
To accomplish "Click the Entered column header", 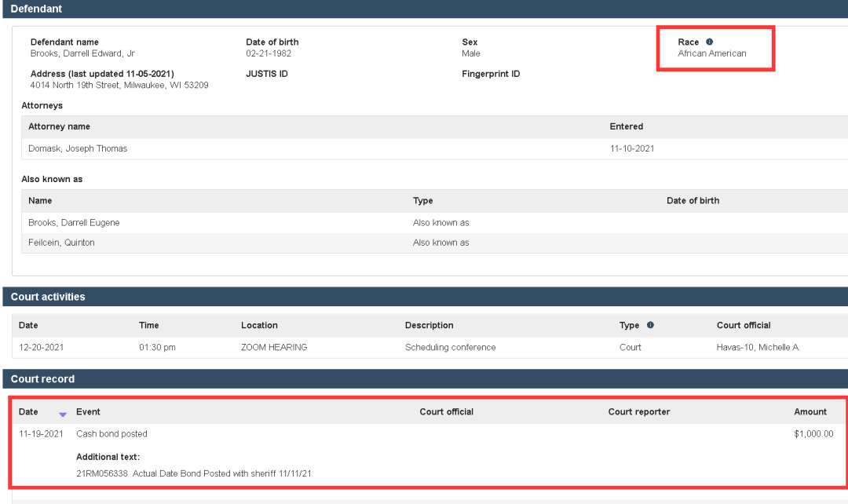I will pyautogui.click(x=627, y=126).
